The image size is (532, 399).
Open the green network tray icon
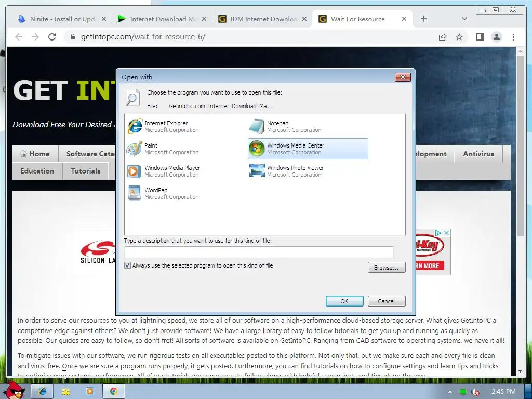click(x=463, y=392)
